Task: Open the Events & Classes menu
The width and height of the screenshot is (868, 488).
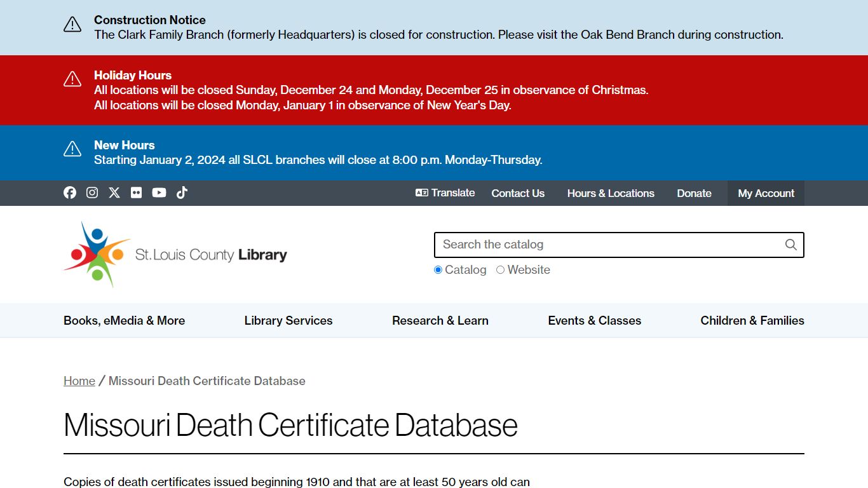Action: (x=595, y=321)
